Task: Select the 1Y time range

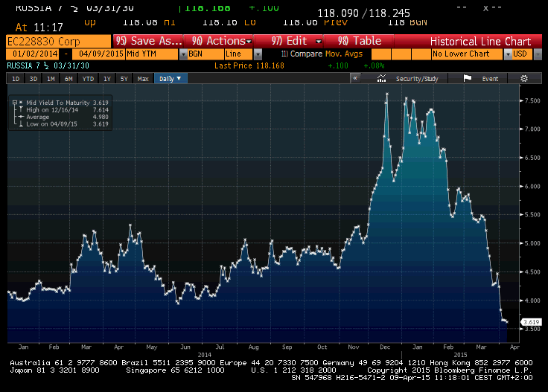Action: [107, 79]
